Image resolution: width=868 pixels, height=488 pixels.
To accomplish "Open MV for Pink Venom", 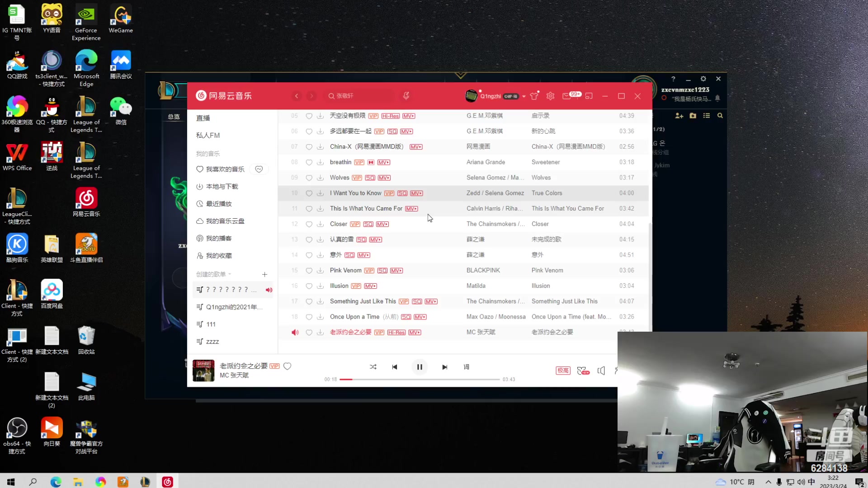I will [x=396, y=271].
